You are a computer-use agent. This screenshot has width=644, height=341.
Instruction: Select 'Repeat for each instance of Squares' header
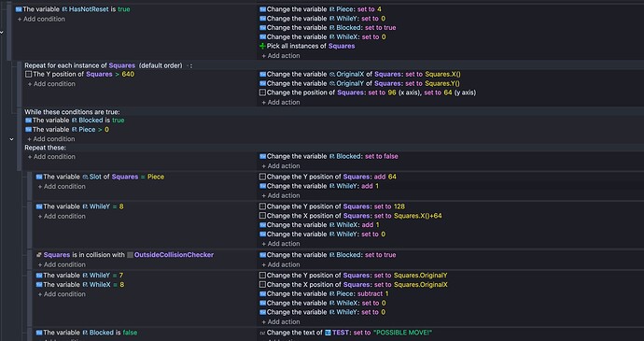coord(108,65)
